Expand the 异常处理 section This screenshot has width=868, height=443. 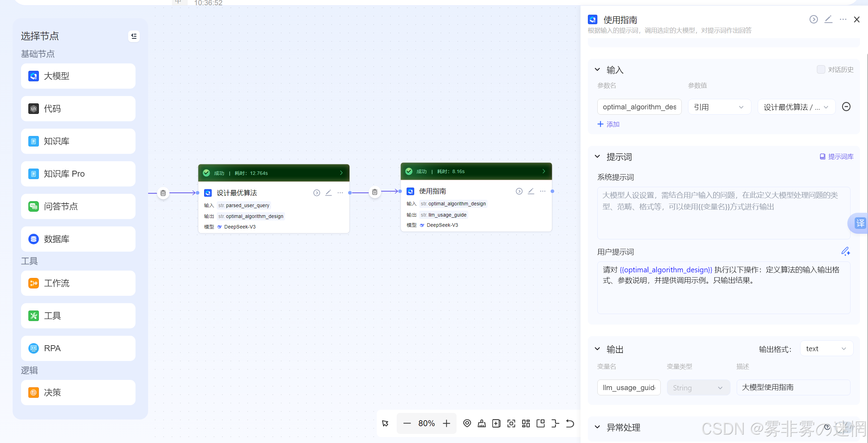tap(597, 427)
